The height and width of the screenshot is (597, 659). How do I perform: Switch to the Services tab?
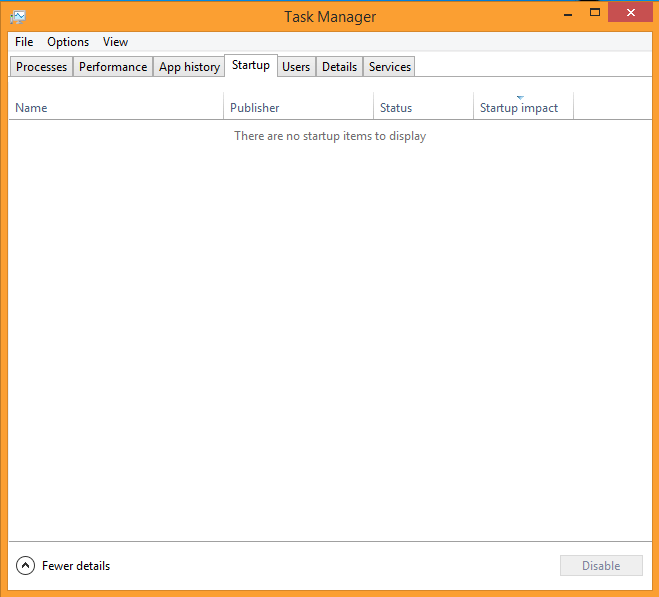pos(389,67)
